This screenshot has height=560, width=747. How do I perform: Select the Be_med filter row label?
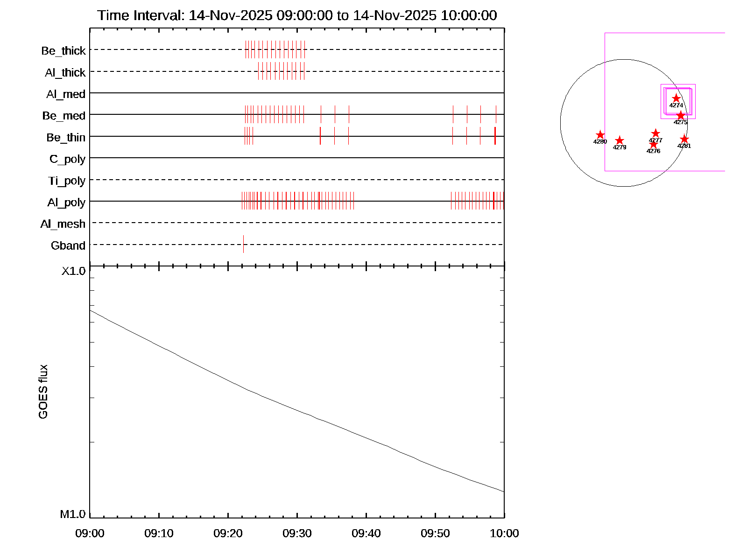[x=64, y=115]
